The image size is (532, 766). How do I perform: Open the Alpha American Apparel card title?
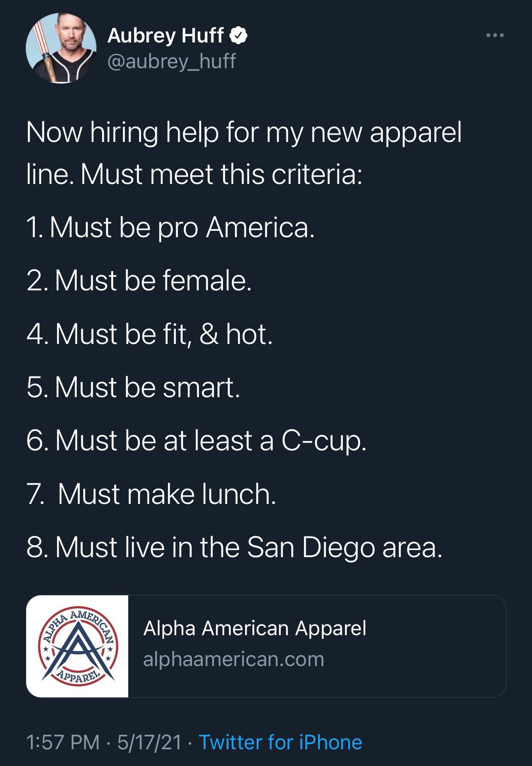pyautogui.click(x=255, y=628)
